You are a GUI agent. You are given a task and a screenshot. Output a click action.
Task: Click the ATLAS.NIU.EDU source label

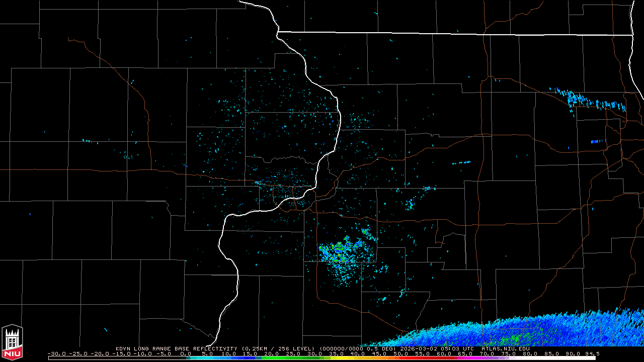point(505,348)
